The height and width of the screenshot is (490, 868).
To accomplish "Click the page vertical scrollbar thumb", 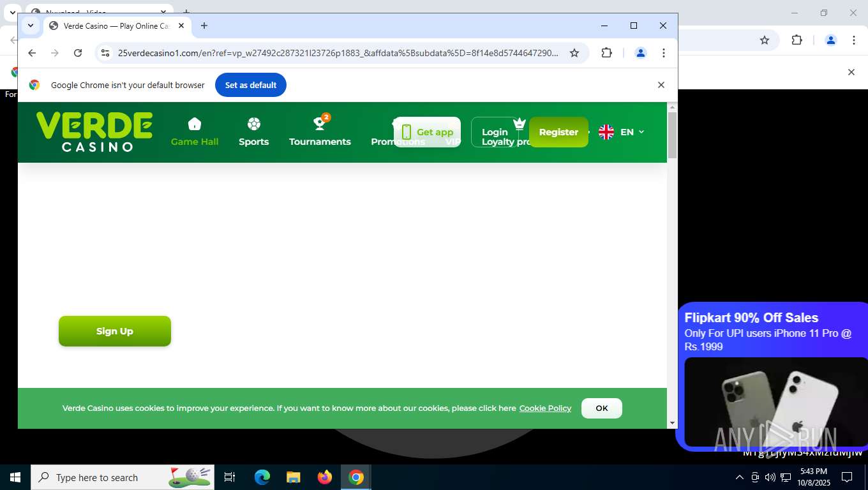I will point(672,135).
